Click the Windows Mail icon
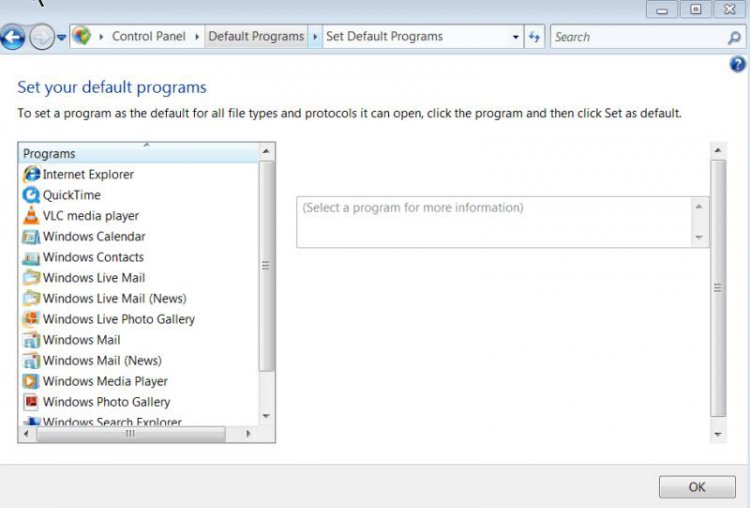 pyautogui.click(x=32, y=340)
